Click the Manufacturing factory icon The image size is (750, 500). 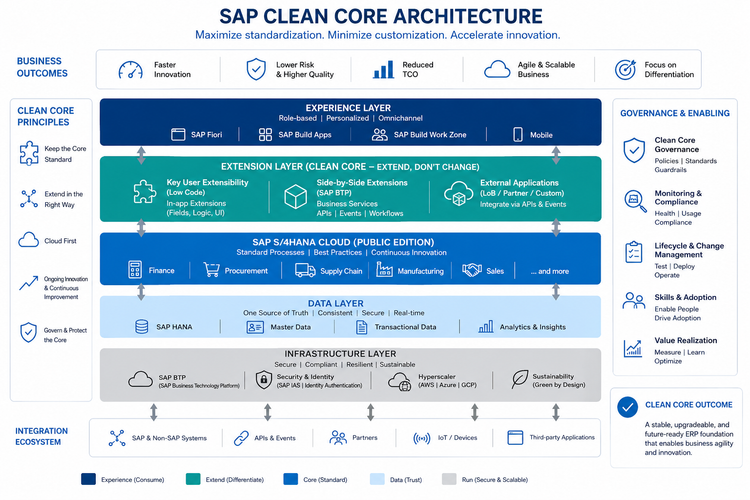click(x=384, y=269)
